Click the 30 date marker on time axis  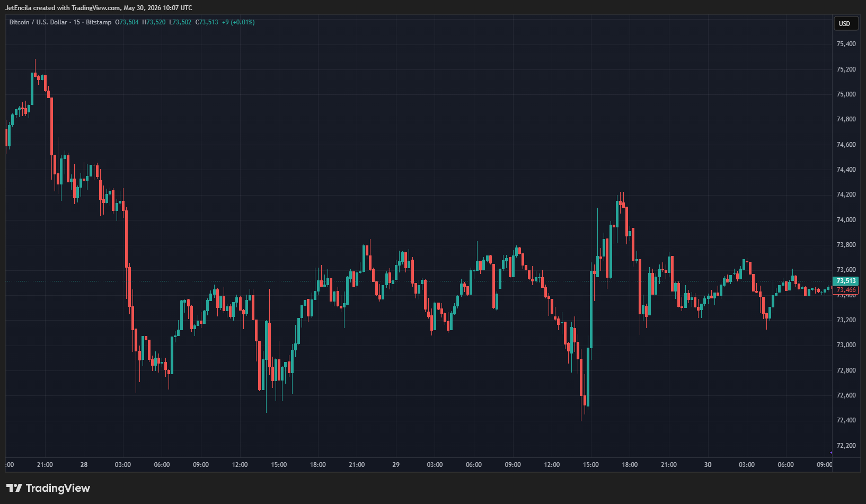[708, 465]
